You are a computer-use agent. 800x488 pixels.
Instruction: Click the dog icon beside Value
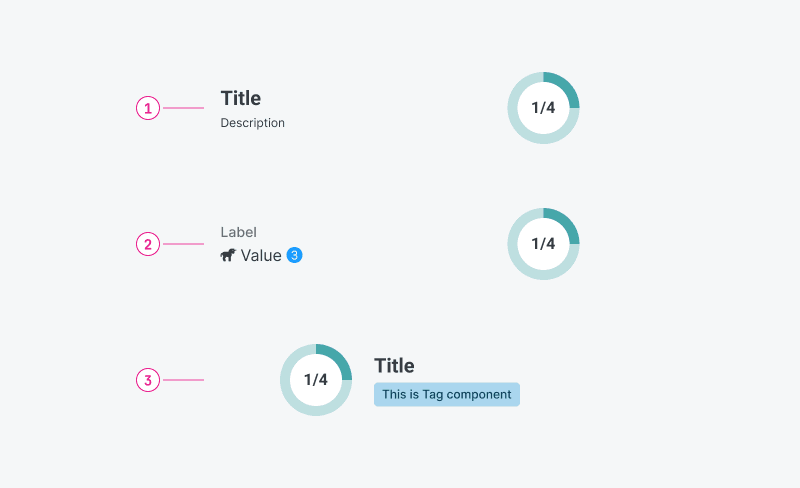coord(228,256)
